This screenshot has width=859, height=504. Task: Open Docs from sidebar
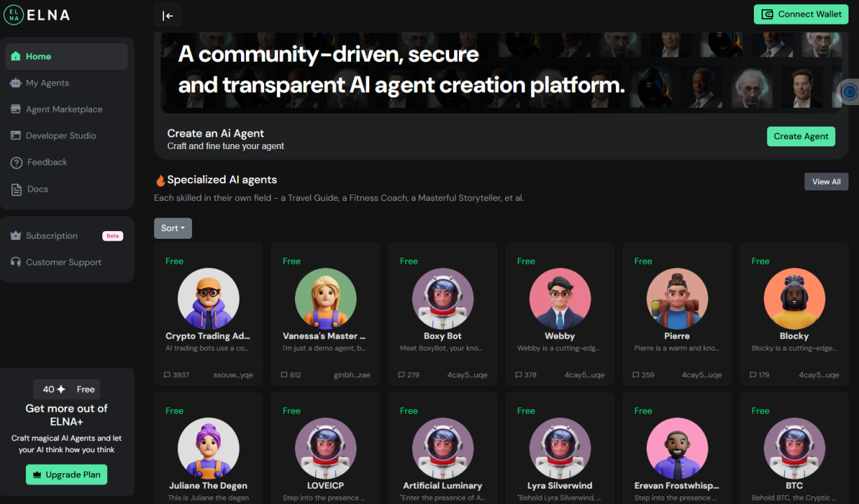pos(67,189)
